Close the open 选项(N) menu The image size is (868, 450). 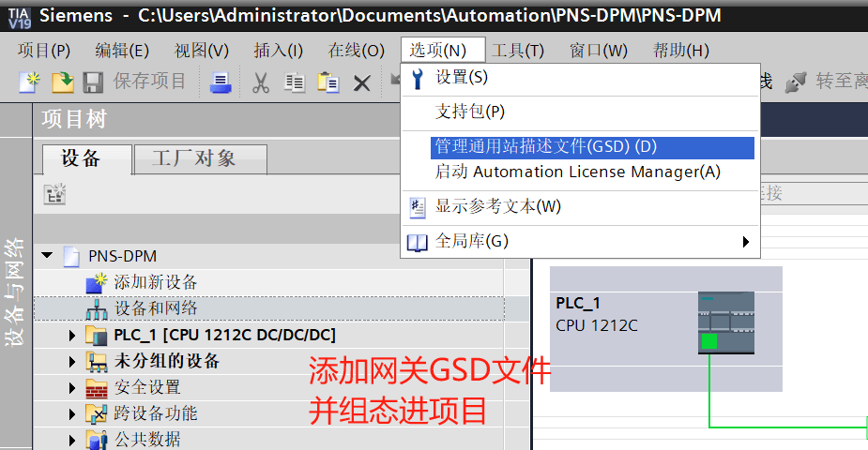(x=444, y=51)
